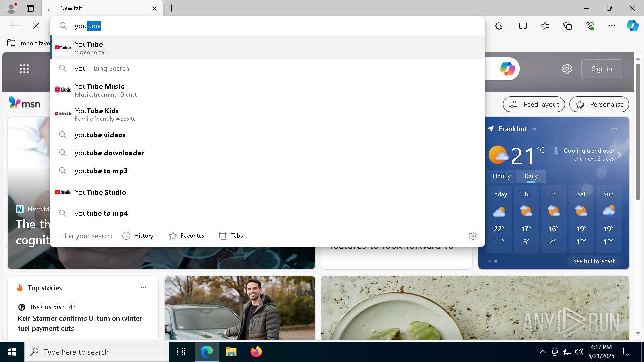Screen dimensions: 644x362
Task: Select the YouTube Videoportal suggestion
Action: pos(267,47)
